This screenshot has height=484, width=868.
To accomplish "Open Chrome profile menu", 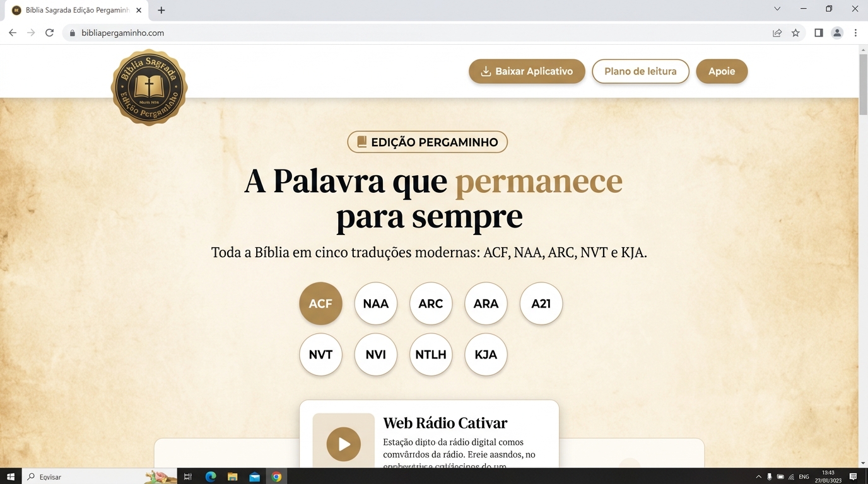I will 837,33.
